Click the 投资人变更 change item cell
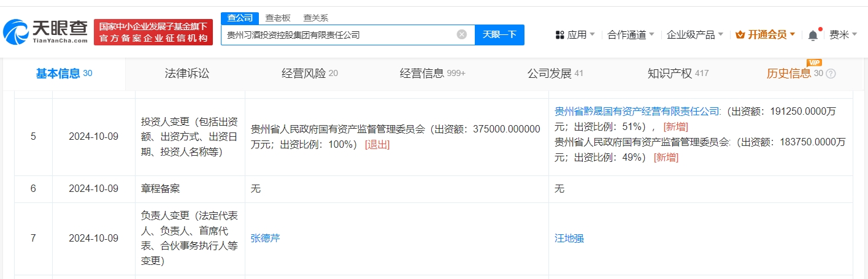The height and width of the screenshot is (279, 868). (190, 137)
